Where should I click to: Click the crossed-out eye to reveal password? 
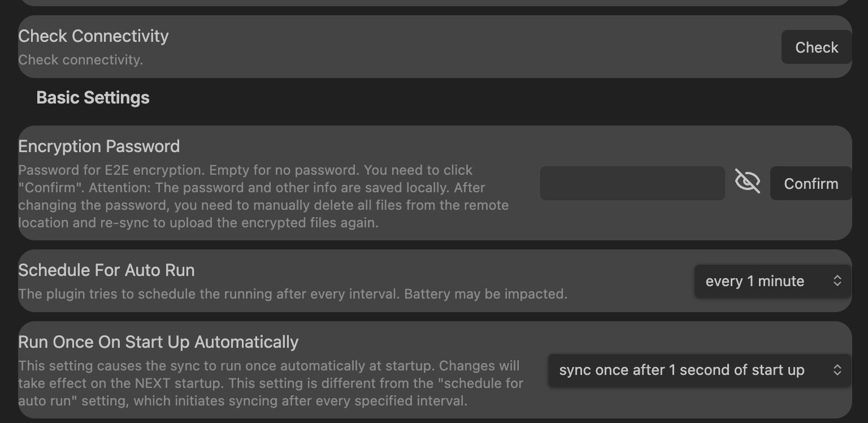click(748, 182)
